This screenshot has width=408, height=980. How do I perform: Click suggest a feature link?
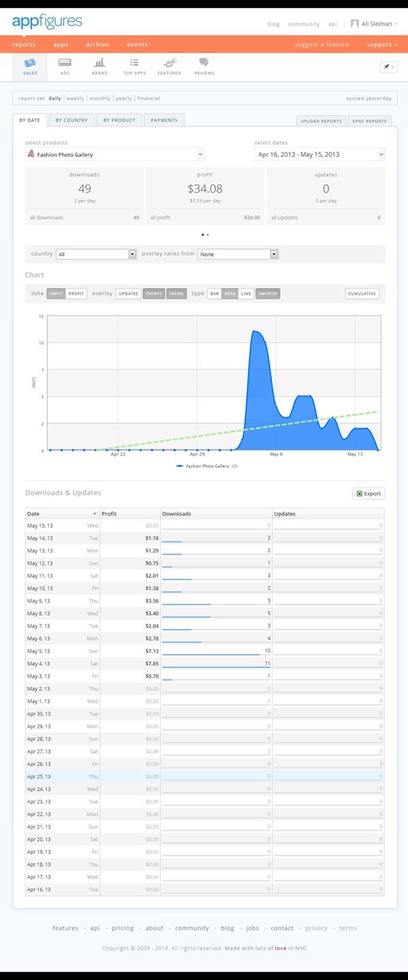(x=321, y=44)
